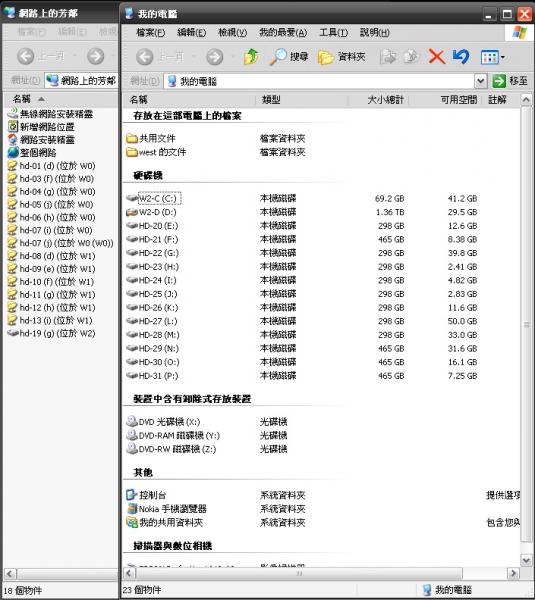This screenshot has height=600, width=535.
Task: Click the 41.2 GB free space value
Action: click(462, 199)
